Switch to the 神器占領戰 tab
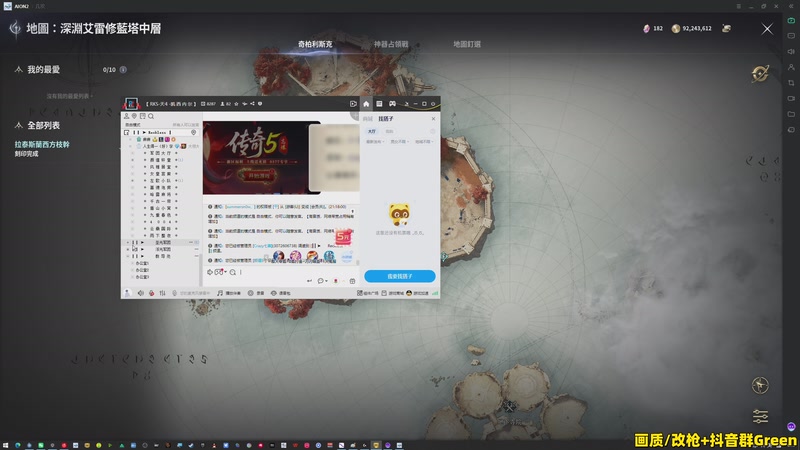Image resolution: width=800 pixels, height=450 pixels. [391, 44]
